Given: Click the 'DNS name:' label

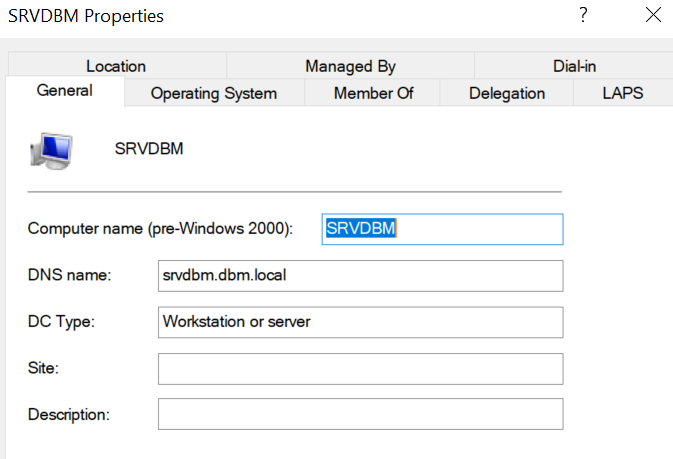Looking at the screenshot, I should pyautogui.click(x=70, y=275).
